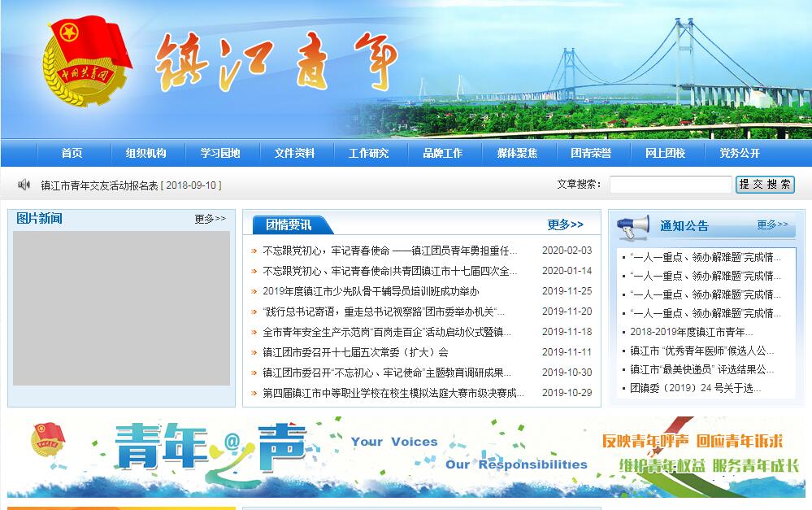Click the speaker icon beside the announcement ticker
The height and width of the screenshot is (510, 812).
(24, 185)
